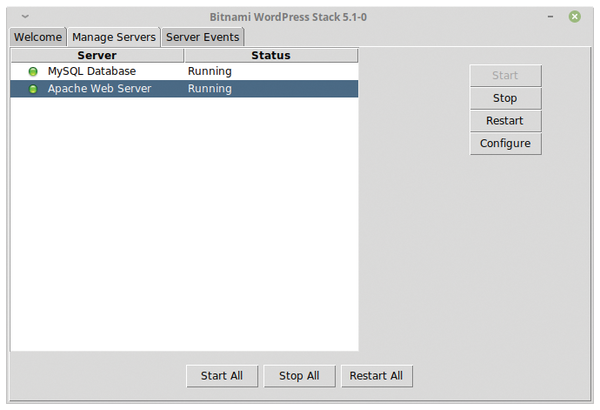Click the Status column header
This screenshot has height=410, width=600.
pos(271,55)
